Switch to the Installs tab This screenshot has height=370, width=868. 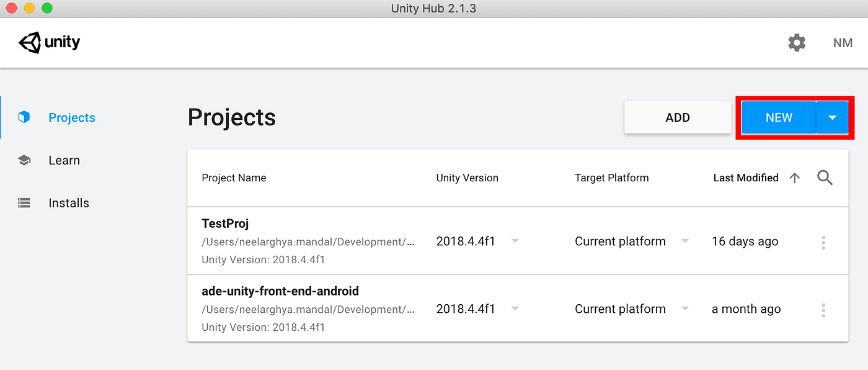(x=68, y=202)
